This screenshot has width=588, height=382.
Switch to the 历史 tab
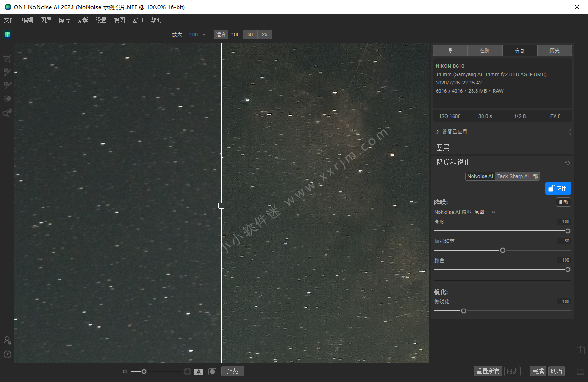pyautogui.click(x=555, y=51)
